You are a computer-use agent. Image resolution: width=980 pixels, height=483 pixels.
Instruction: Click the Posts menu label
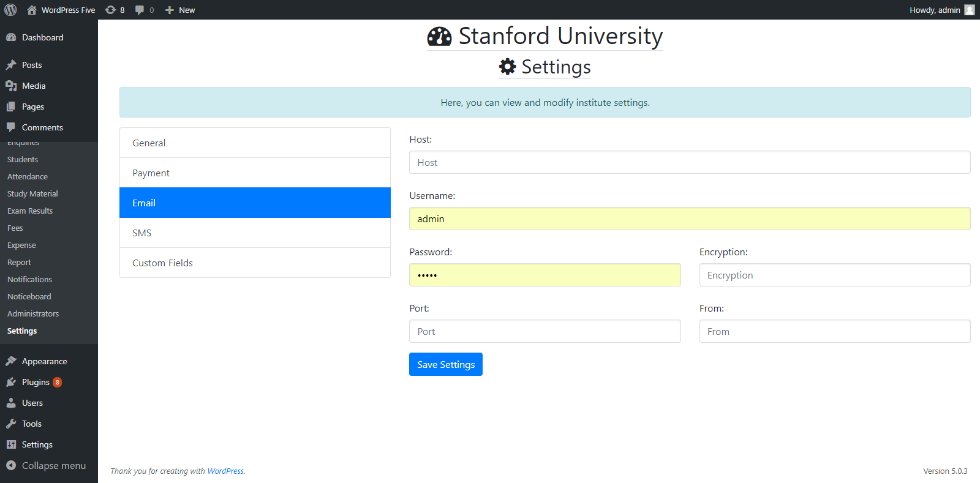[x=32, y=65]
